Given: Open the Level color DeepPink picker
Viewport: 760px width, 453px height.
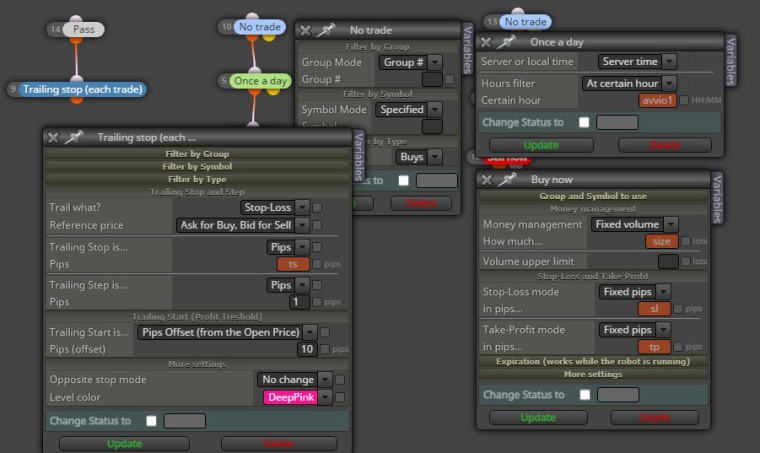Looking at the screenshot, I should tap(298, 397).
